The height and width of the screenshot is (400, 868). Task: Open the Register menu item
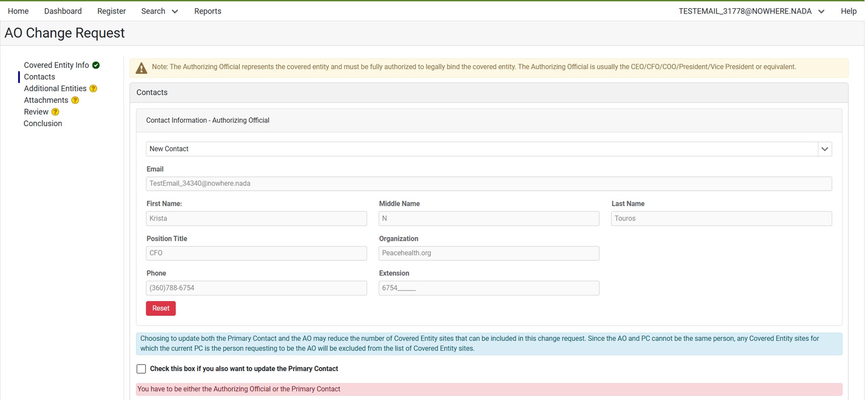111,11
